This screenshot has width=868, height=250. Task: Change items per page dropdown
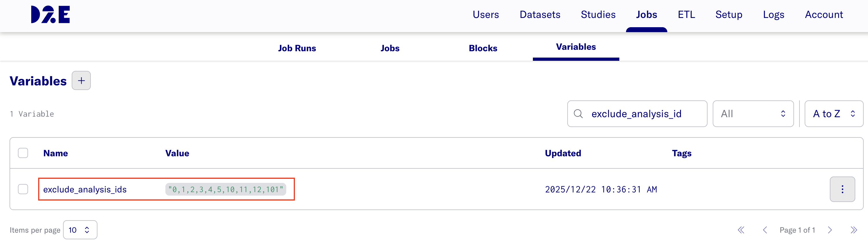coord(80,230)
